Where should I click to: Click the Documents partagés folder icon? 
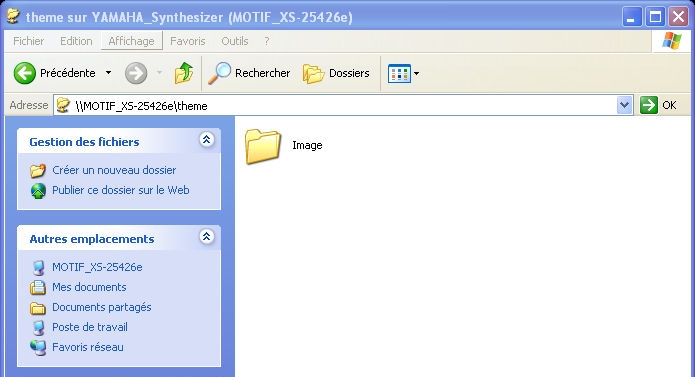tap(38, 308)
